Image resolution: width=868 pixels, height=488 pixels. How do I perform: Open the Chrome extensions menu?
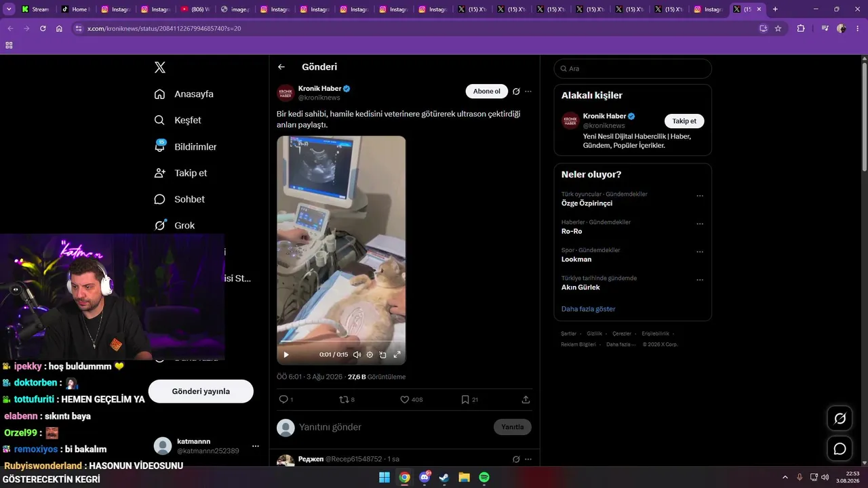(801, 28)
